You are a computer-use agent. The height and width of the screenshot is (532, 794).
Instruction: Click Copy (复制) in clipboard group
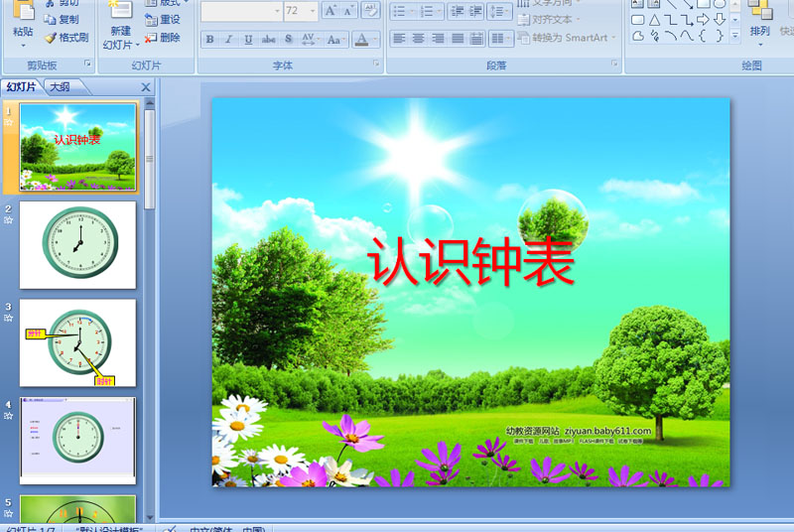[x=62, y=19]
